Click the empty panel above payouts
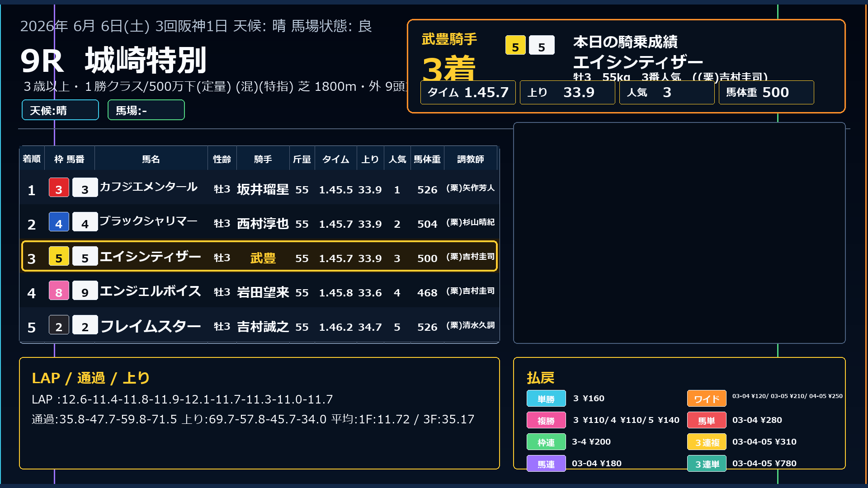 (679, 233)
